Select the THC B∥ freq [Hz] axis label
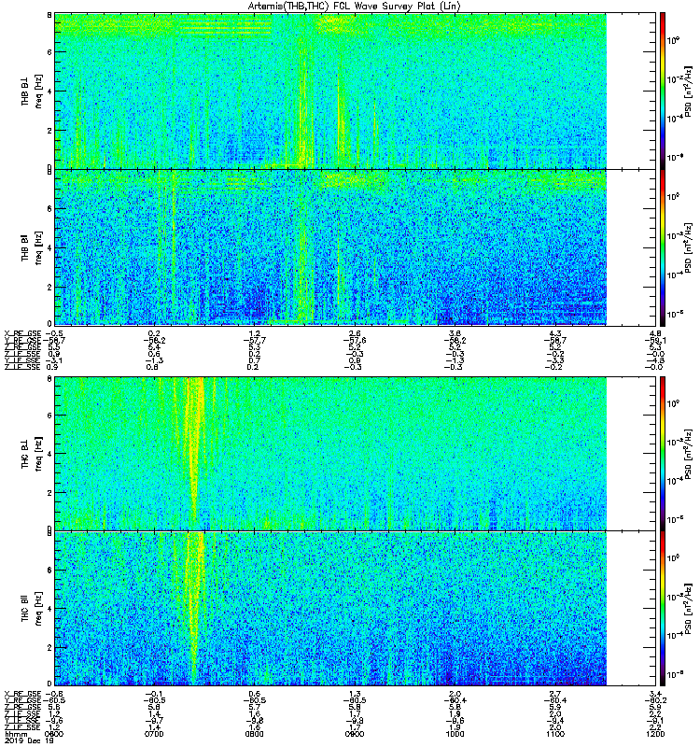 (32, 609)
